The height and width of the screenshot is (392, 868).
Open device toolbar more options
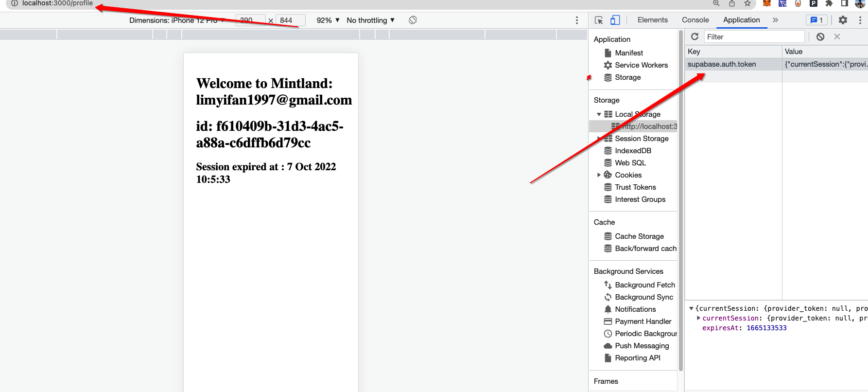[577, 20]
